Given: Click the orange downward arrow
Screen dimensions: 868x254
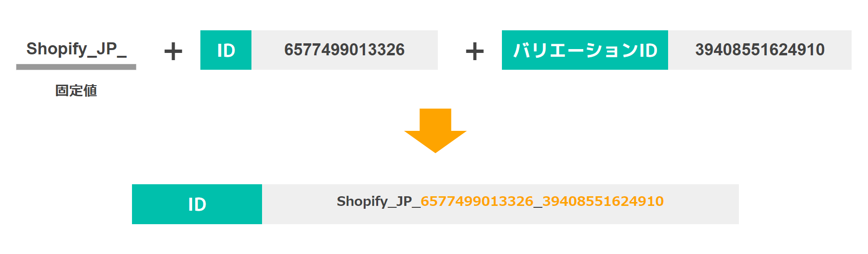Looking at the screenshot, I should (435, 131).
